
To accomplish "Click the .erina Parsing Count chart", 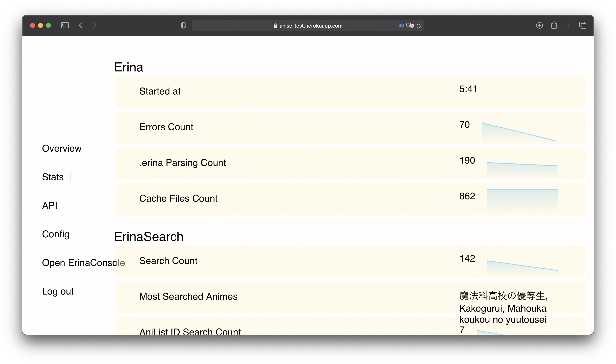I will point(523,170).
